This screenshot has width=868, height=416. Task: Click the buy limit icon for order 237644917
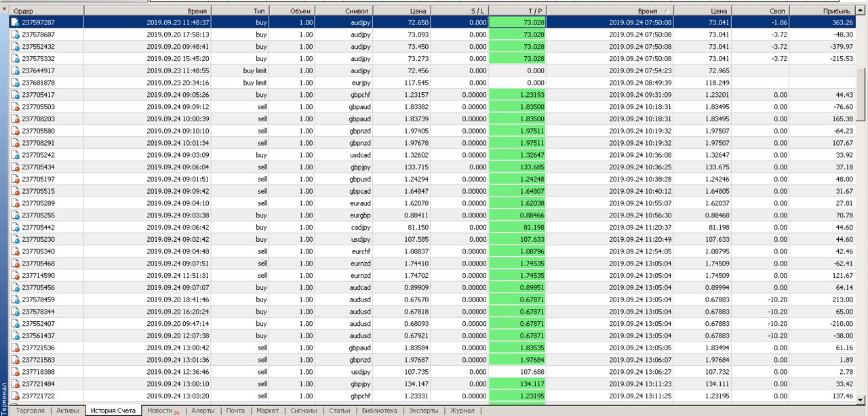coord(15,70)
